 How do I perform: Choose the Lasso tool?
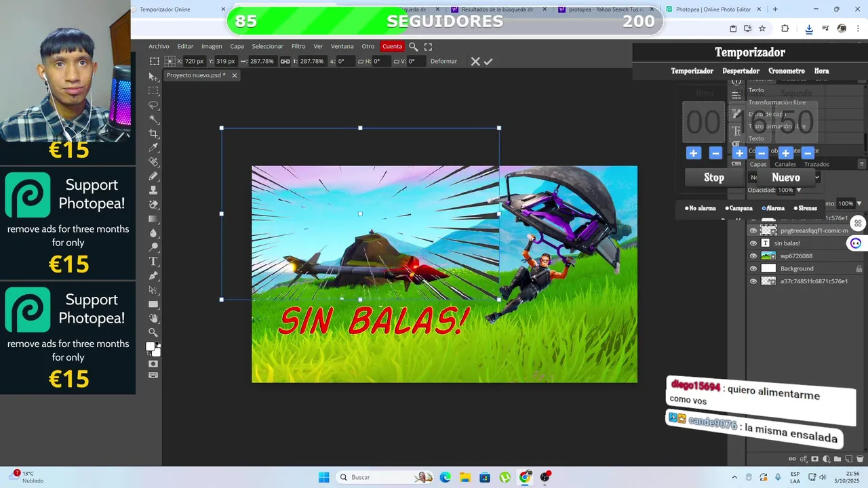pos(153,105)
